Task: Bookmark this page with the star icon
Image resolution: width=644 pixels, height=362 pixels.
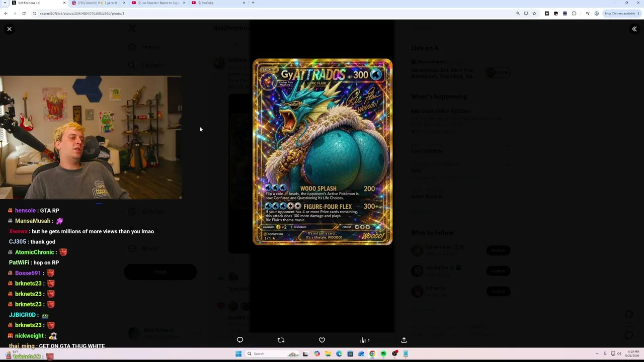Action: tap(534, 14)
